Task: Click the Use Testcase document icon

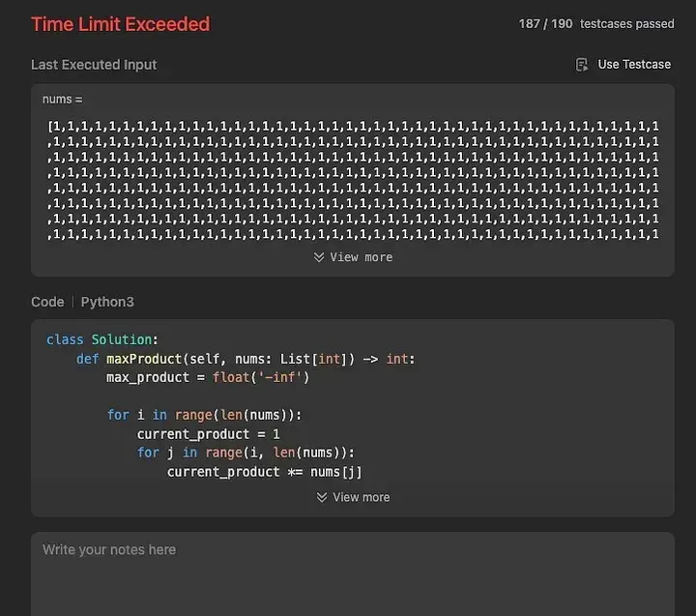Action: 582,65
